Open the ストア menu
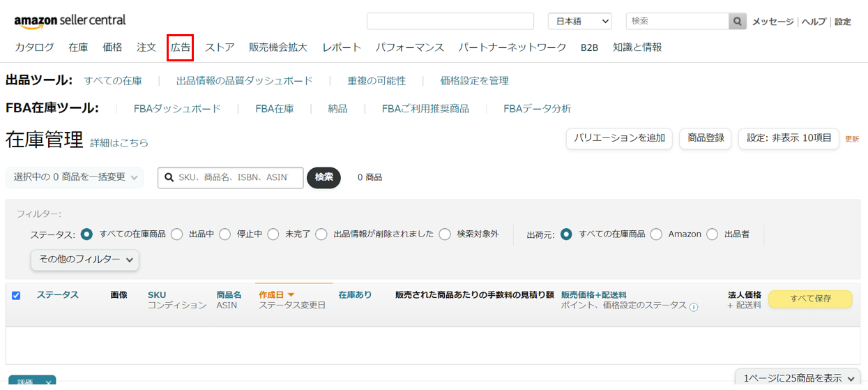868x390 pixels. click(x=220, y=47)
